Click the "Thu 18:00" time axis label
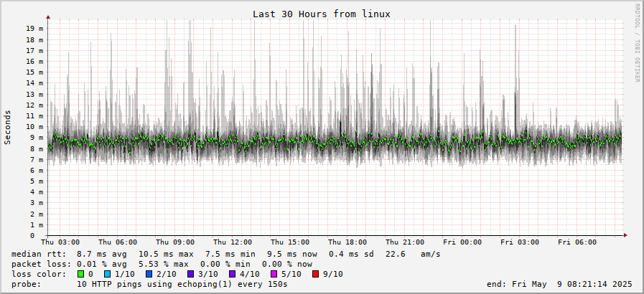 (x=347, y=242)
